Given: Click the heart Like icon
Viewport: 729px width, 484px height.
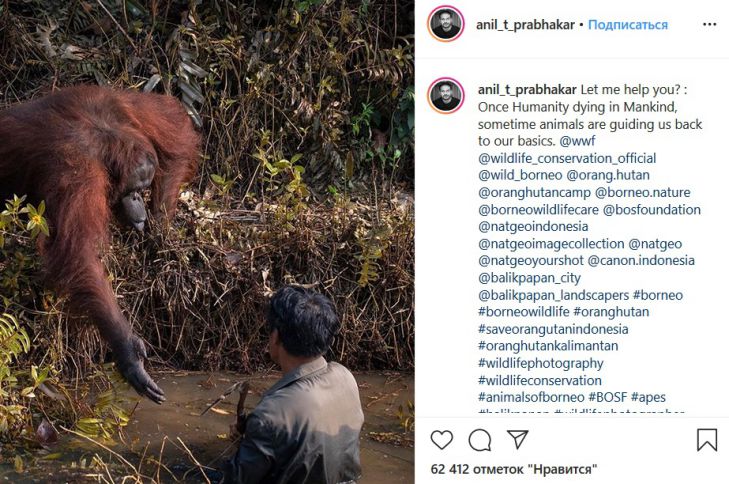Looking at the screenshot, I should click(x=441, y=440).
